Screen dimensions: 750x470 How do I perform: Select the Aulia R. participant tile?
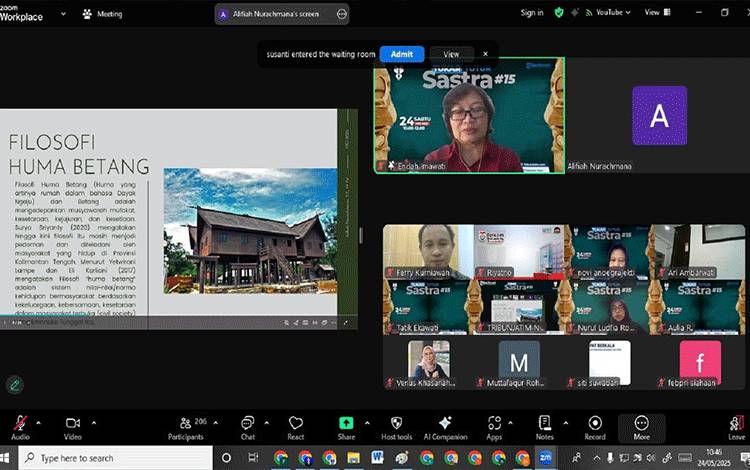[x=700, y=307]
